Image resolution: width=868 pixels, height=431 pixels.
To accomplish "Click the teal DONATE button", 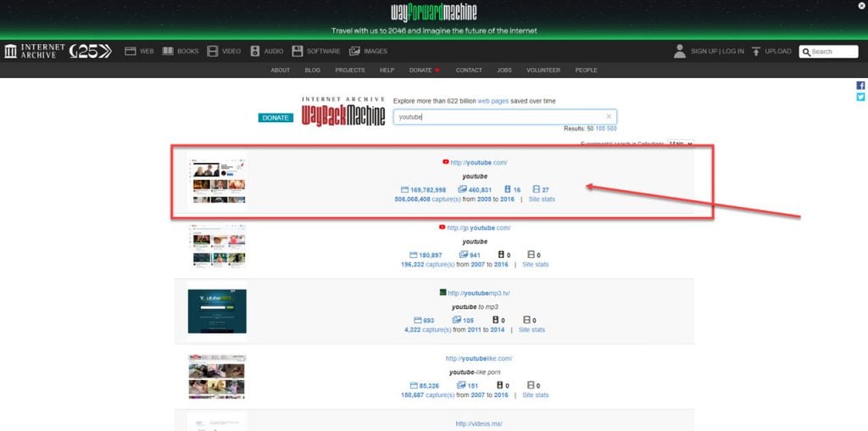I will 275,117.
